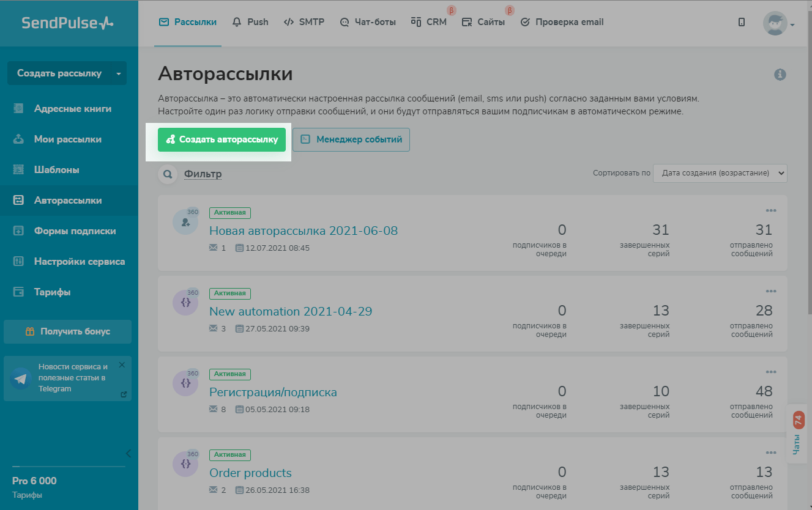Viewport: 812px width, 510px height.
Task: Click the mobile device icon in header
Action: 742,23
